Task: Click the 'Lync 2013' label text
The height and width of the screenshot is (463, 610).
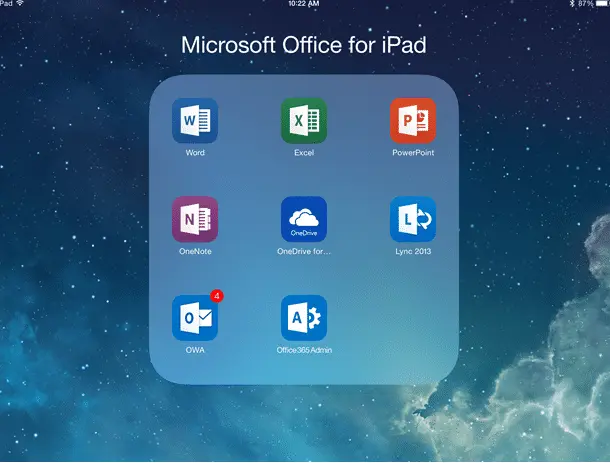Action: tap(413, 251)
